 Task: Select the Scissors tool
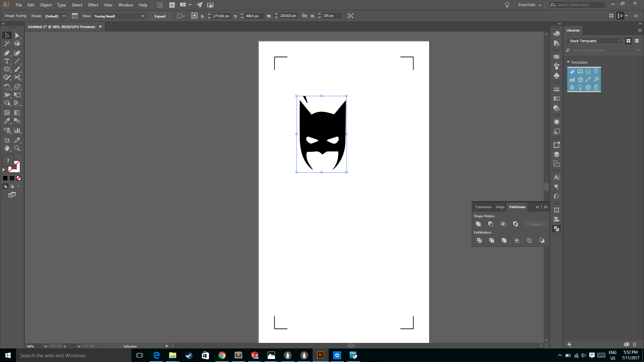click(17, 77)
